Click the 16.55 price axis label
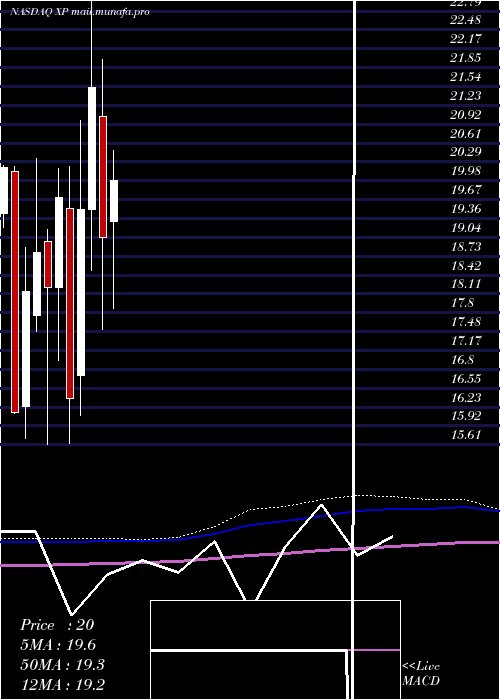The width and height of the screenshot is (500, 700). (x=466, y=379)
